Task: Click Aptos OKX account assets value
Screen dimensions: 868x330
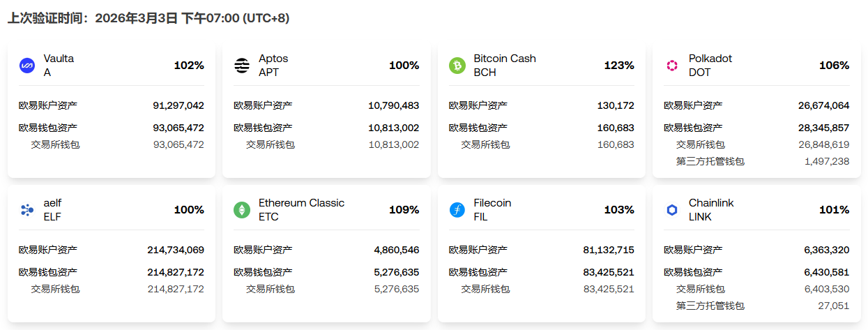Action: (x=393, y=106)
